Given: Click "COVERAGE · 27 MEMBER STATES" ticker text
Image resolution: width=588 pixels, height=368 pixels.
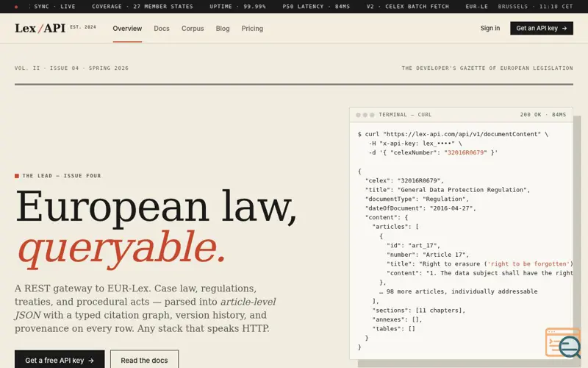Looking at the screenshot, I should 143,7.
